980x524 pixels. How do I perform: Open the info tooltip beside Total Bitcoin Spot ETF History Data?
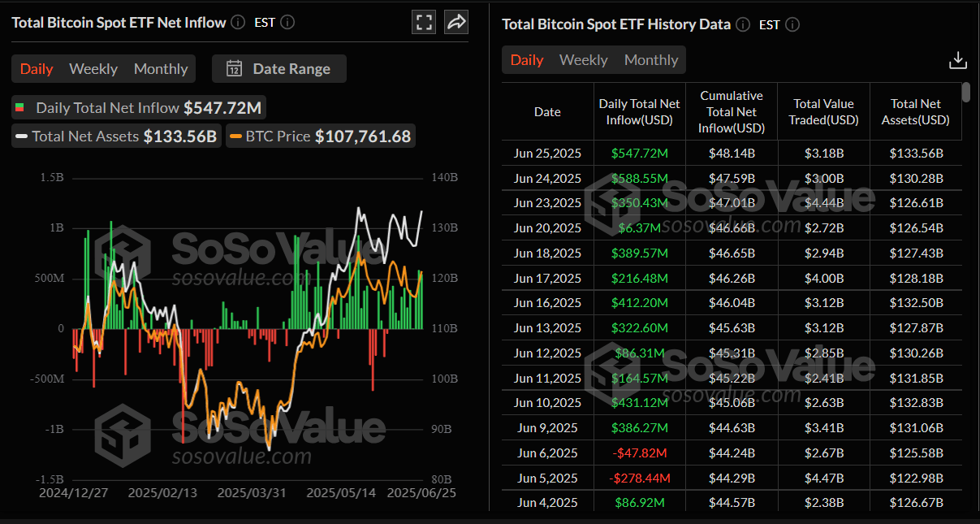pos(742,24)
